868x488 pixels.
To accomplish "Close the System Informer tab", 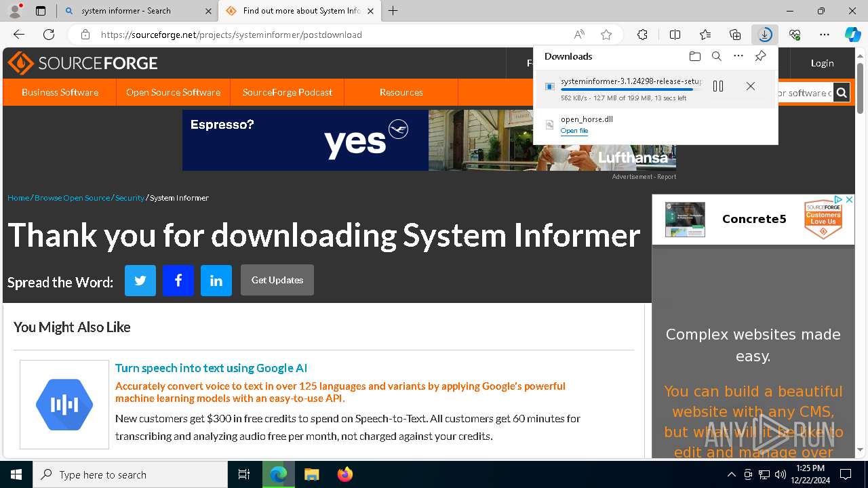I will pos(370,11).
